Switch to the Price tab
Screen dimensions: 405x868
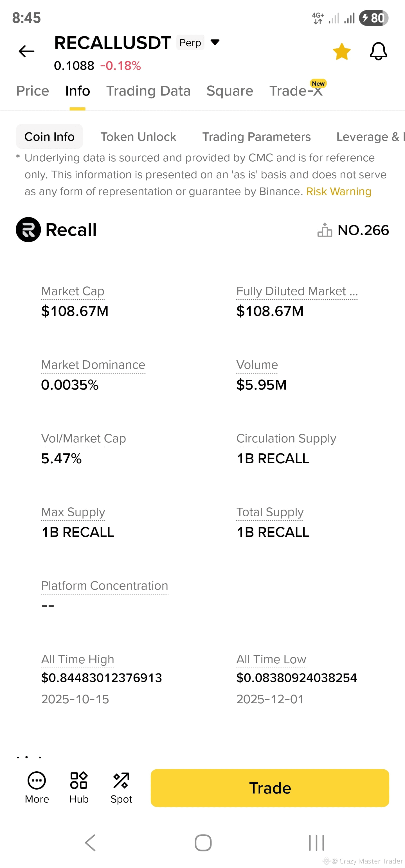33,91
